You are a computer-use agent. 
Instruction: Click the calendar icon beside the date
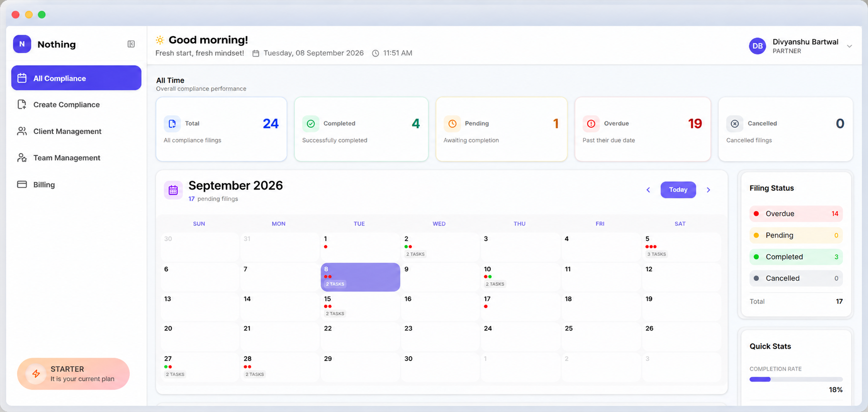(x=255, y=53)
